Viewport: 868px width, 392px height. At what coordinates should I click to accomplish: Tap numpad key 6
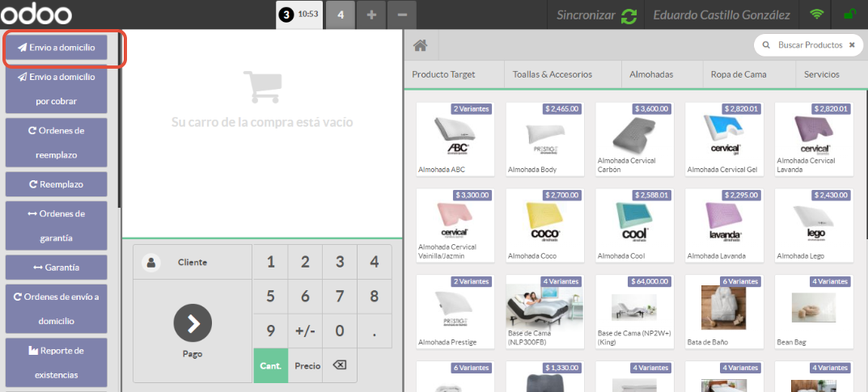click(x=305, y=297)
